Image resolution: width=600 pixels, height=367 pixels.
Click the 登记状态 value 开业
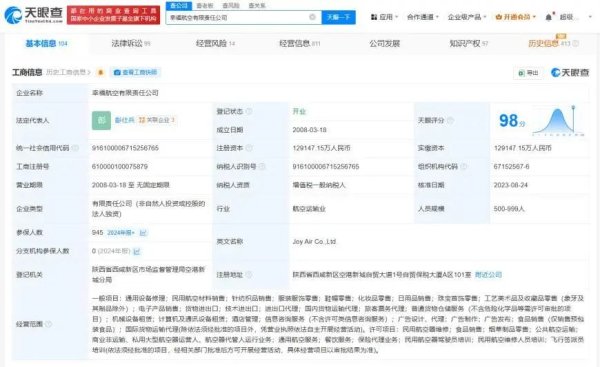pyautogui.click(x=299, y=111)
